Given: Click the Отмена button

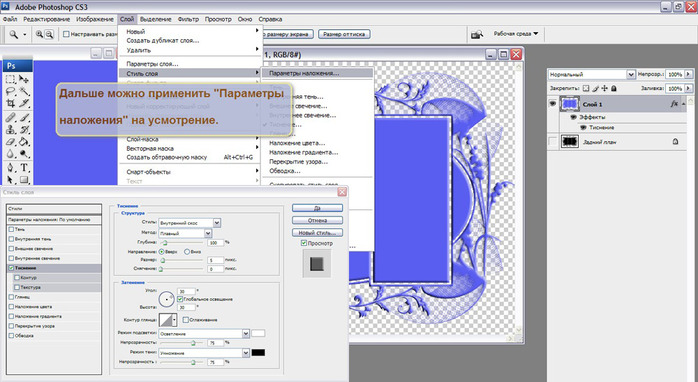Looking at the screenshot, I should (x=317, y=220).
